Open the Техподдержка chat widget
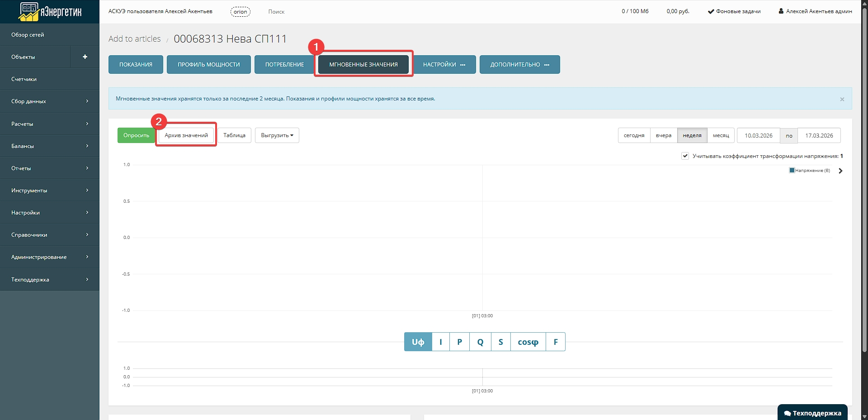This screenshot has width=868, height=420. click(812, 413)
